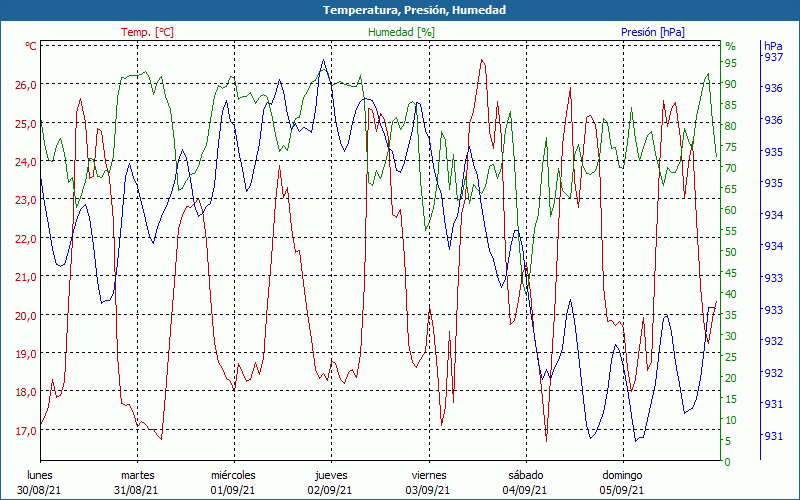The width and height of the screenshot is (800, 500).
Task: Click the 22,0 temperature axis value
Action: pos(26,239)
